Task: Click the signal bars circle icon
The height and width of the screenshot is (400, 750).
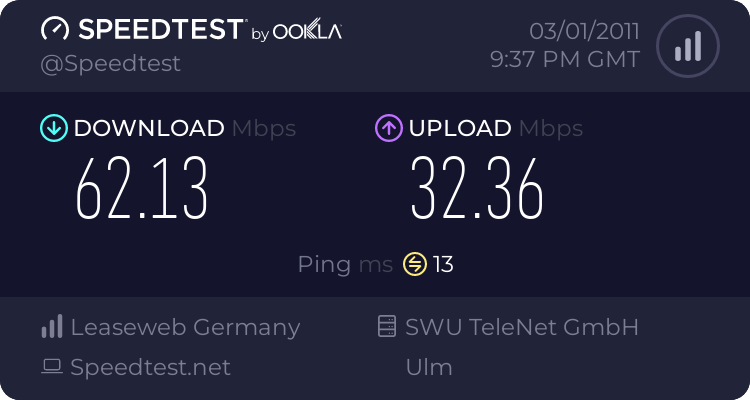Action: coord(686,45)
